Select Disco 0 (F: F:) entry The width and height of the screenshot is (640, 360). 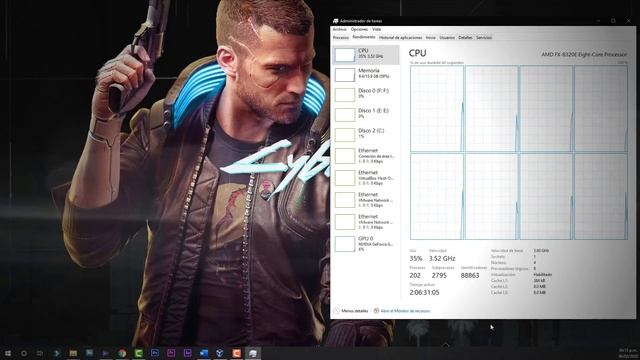(366, 95)
